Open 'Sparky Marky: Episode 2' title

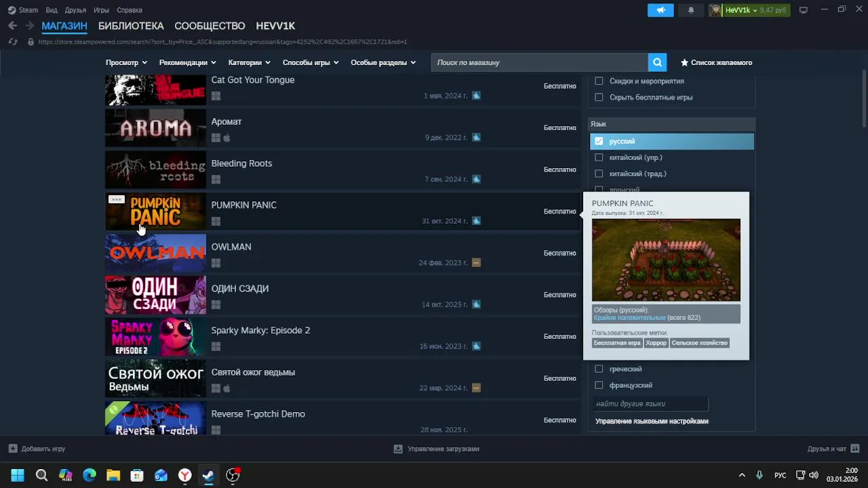(260, 330)
